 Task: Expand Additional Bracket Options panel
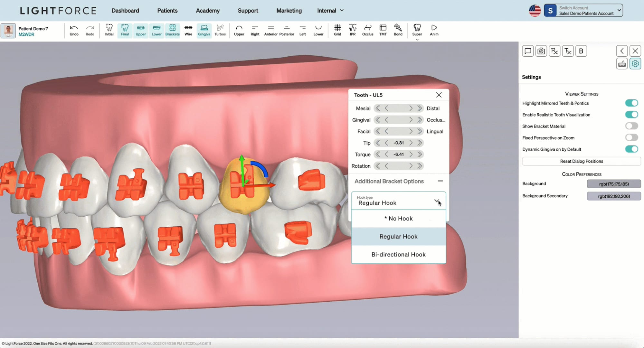[440, 181]
